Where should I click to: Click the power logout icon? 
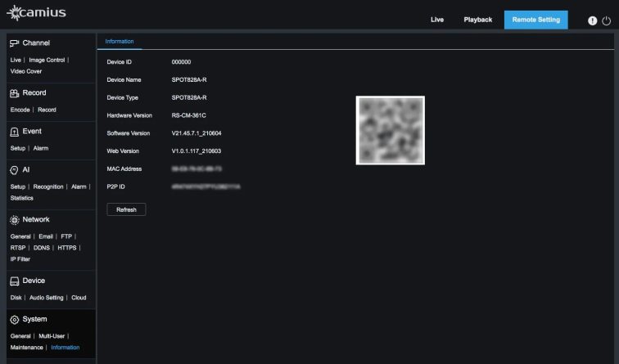(606, 20)
